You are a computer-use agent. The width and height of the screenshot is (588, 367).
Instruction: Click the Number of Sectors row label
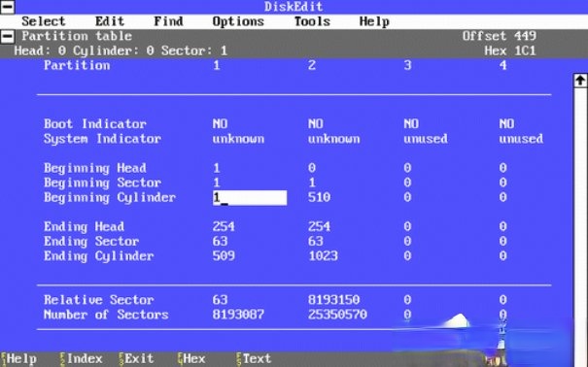pyautogui.click(x=106, y=315)
